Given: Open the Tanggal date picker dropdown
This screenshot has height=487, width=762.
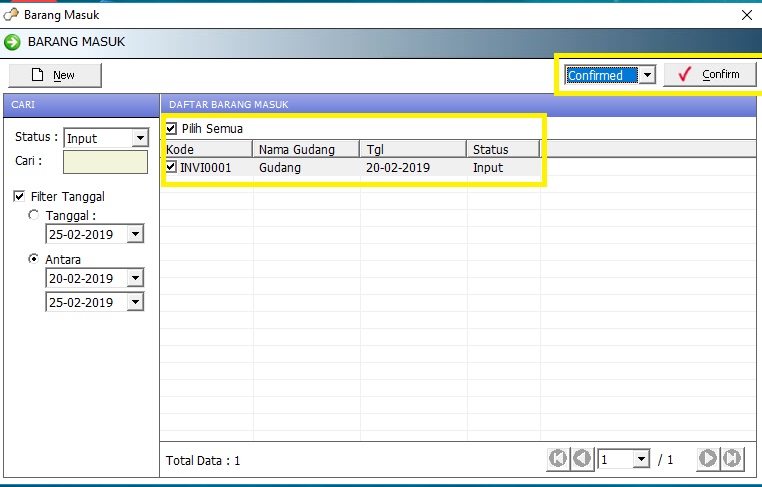Looking at the screenshot, I should [136, 235].
